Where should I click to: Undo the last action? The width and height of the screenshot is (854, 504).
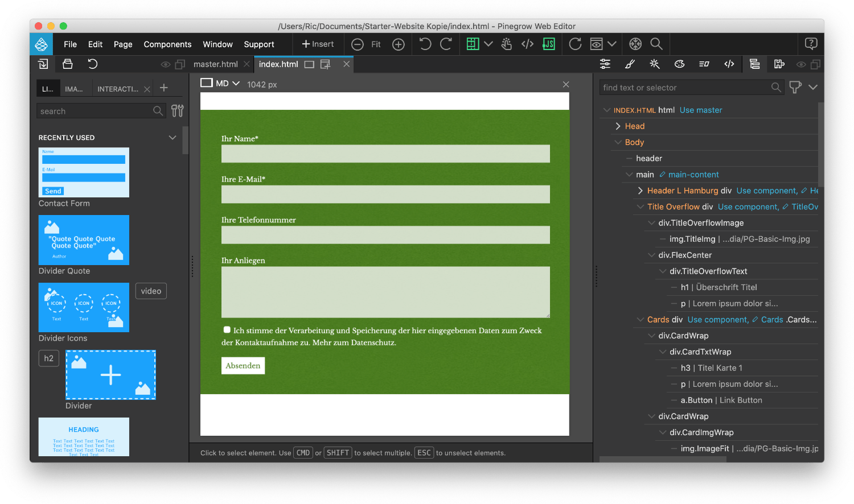[425, 44]
